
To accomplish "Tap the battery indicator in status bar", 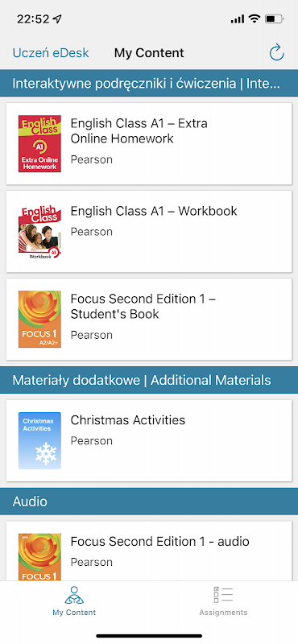I will click(274, 19).
